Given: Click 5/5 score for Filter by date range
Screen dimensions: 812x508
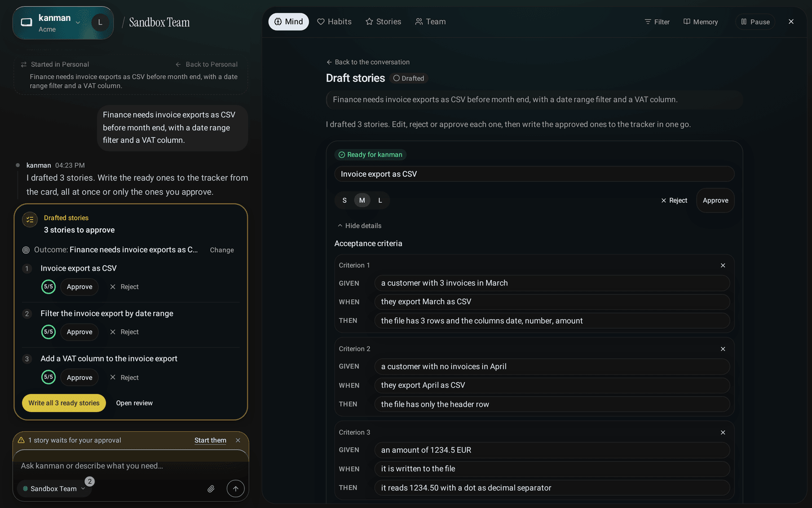Looking at the screenshot, I should pyautogui.click(x=48, y=332).
